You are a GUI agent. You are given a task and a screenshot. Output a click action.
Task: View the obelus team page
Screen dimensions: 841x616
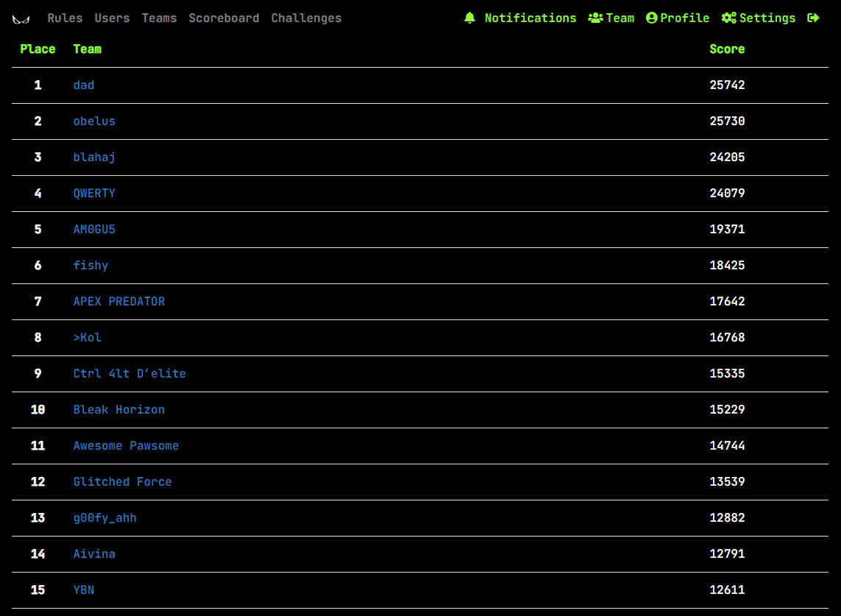click(x=94, y=121)
